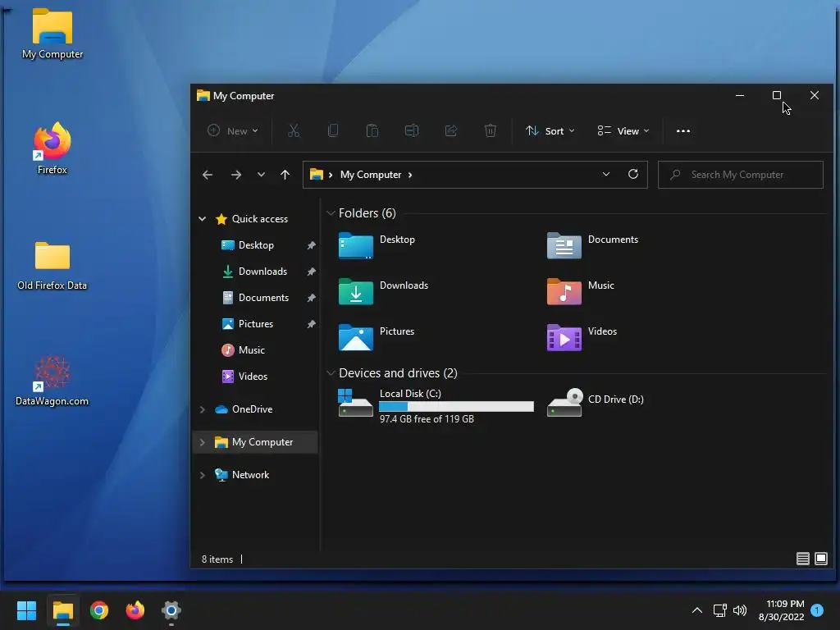Open address bar history dropdown
Viewport: 840px width, 630px height.
[606, 174]
